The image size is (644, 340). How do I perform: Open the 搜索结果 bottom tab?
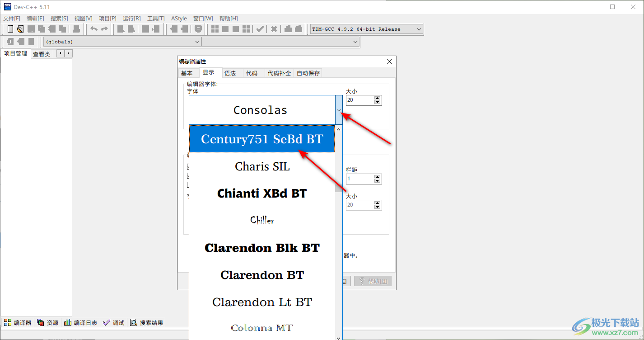(x=147, y=322)
